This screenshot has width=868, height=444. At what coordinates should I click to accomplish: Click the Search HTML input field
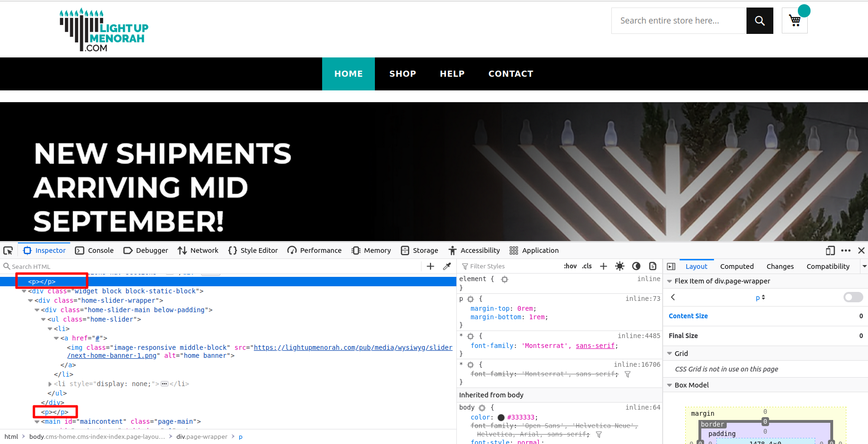pyautogui.click(x=212, y=266)
